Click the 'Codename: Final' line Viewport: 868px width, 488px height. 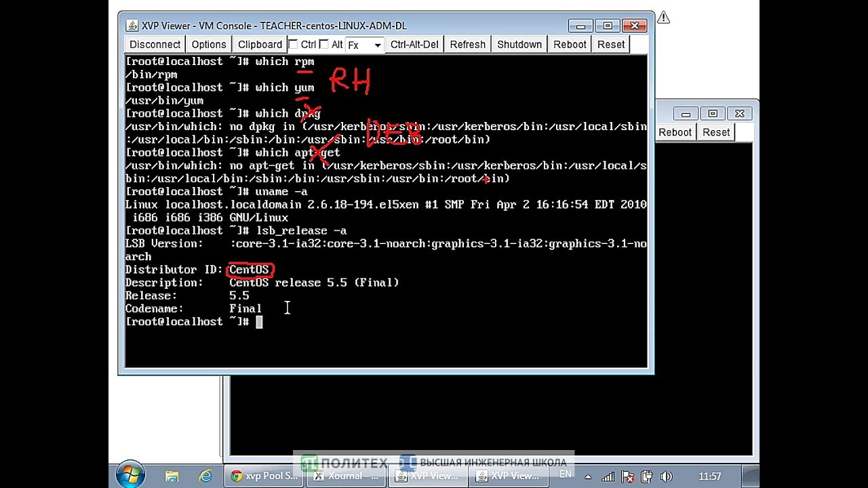pyautogui.click(x=193, y=309)
